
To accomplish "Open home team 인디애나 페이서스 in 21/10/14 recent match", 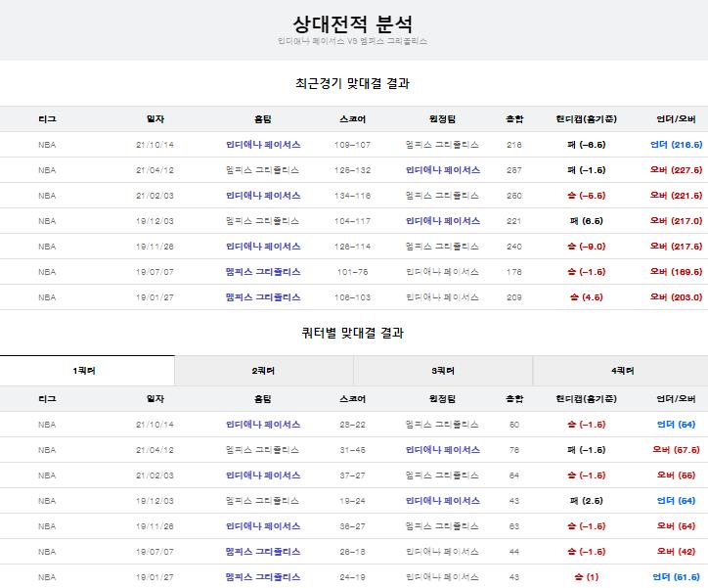I will (x=263, y=145).
